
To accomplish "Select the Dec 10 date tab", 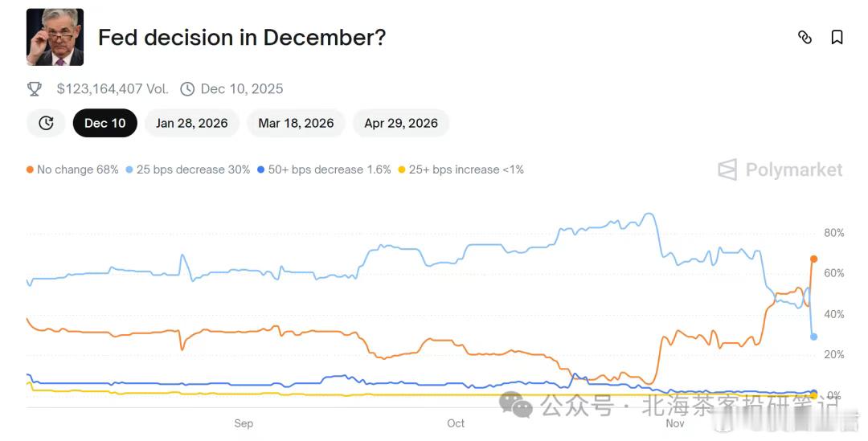I will pyautogui.click(x=105, y=123).
